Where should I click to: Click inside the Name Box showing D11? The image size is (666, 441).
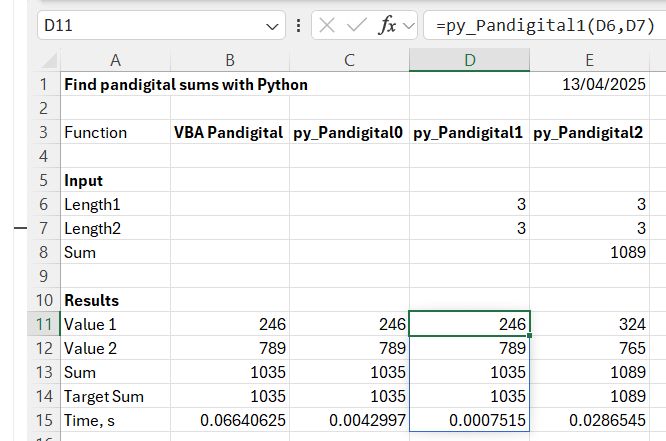tap(150, 26)
